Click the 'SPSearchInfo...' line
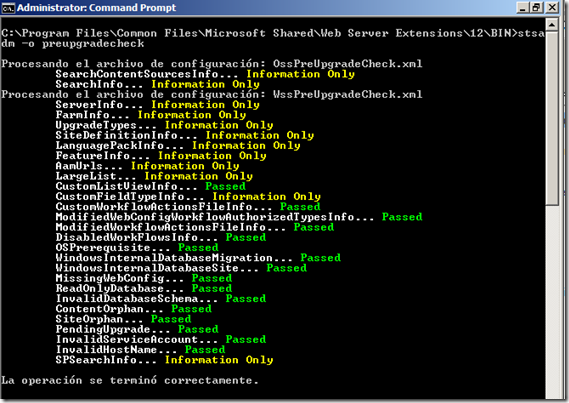The image size is (569, 403). pos(164,359)
